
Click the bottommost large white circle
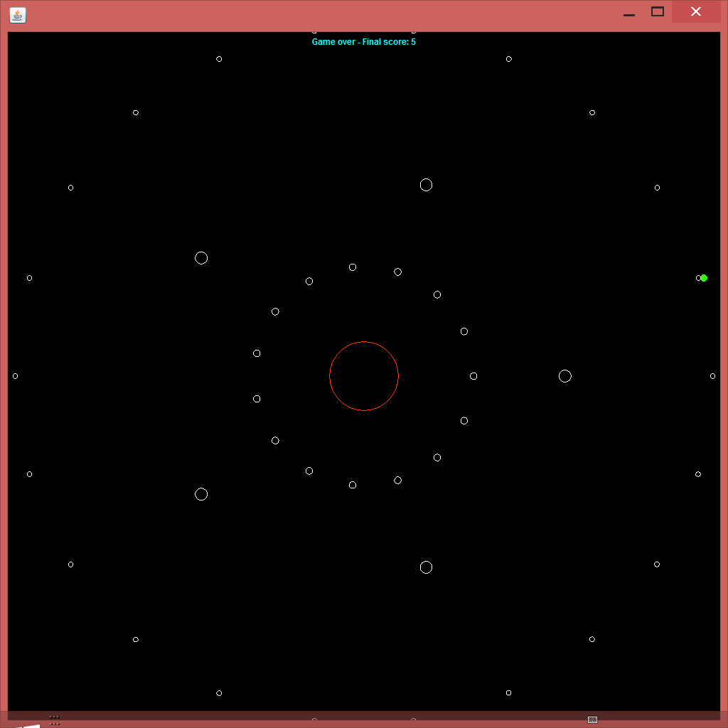click(427, 567)
